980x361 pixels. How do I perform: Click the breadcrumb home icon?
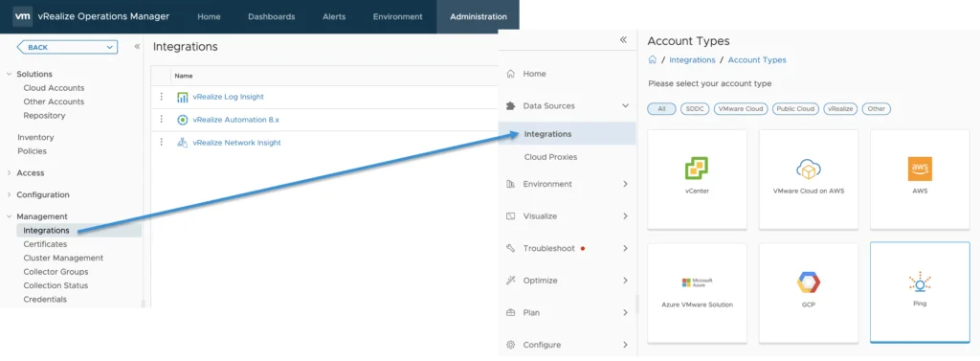[652, 60]
